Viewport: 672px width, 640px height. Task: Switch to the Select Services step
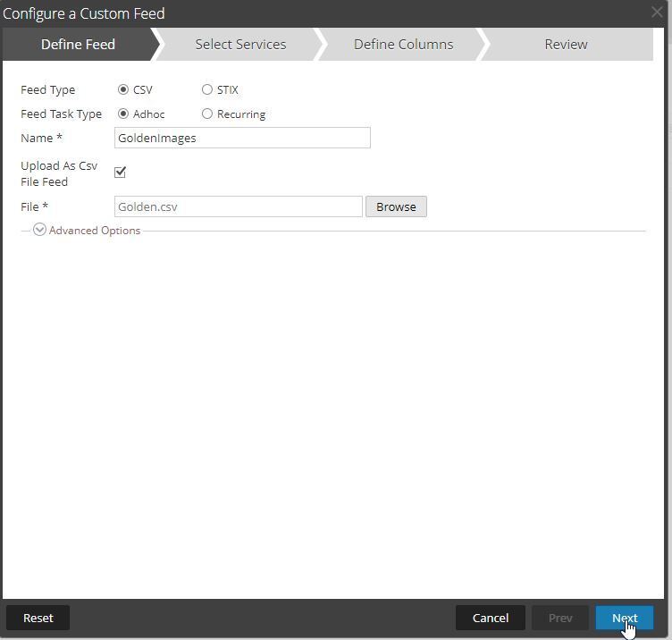pyautogui.click(x=240, y=45)
